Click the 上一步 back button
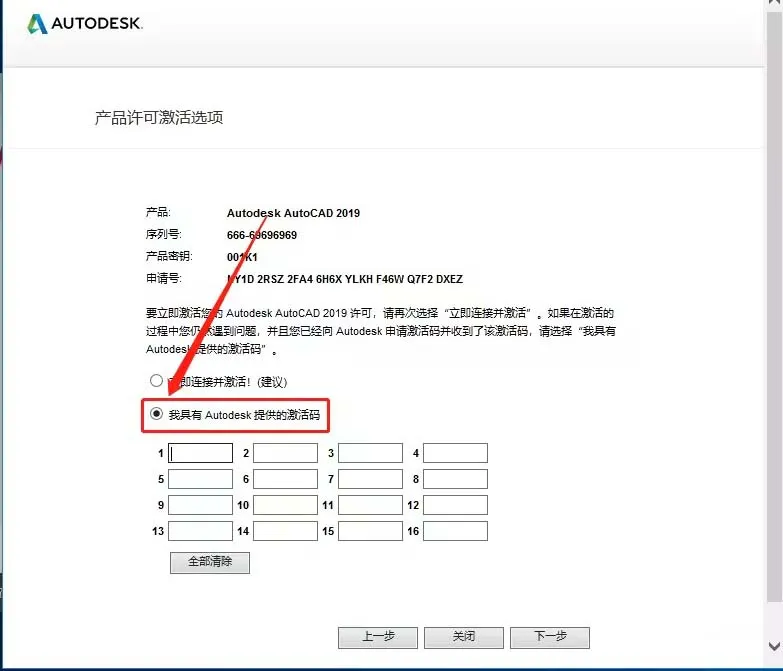This screenshot has height=671, width=783. tap(378, 638)
